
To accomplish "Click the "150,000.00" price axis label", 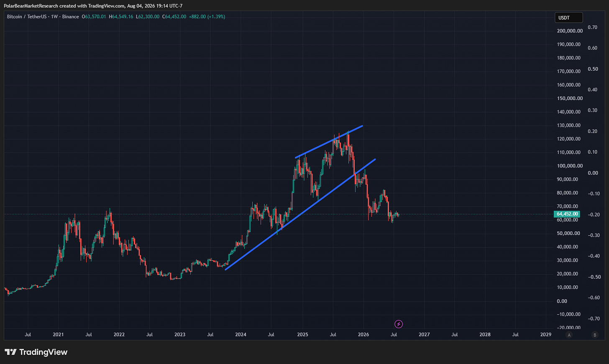I will pos(570,98).
